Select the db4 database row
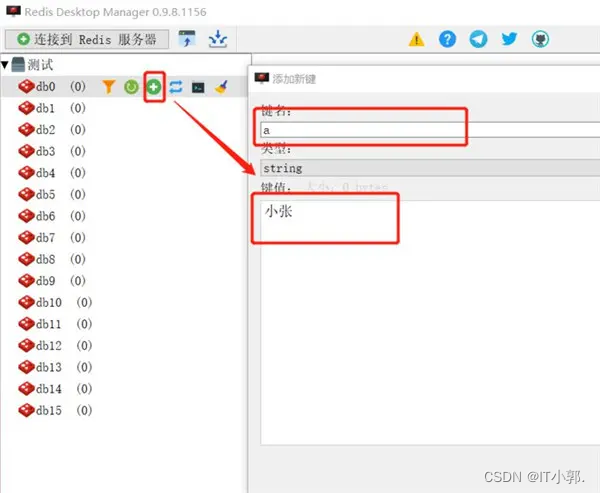The width and height of the screenshot is (600, 493). [124, 173]
